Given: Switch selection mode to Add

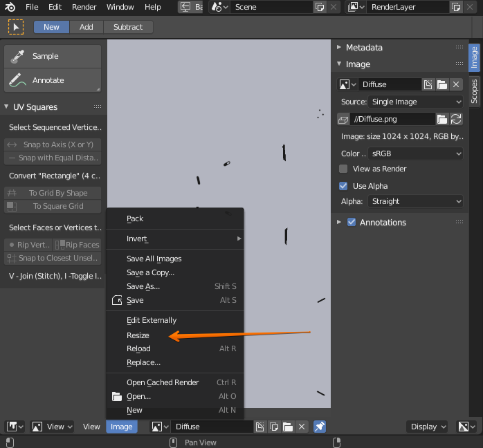Looking at the screenshot, I should tap(86, 27).
